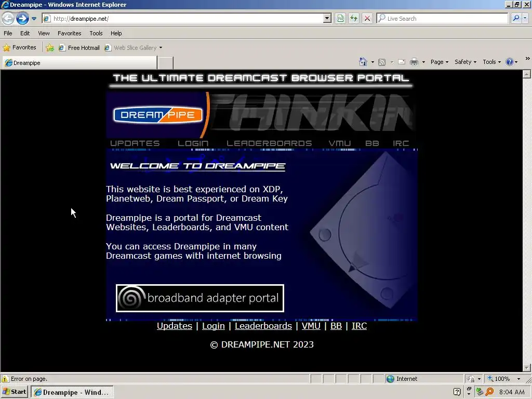This screenshot has width=532, height=399.
Task: Click the Home icon in command bar
Action: coord(363,62)
